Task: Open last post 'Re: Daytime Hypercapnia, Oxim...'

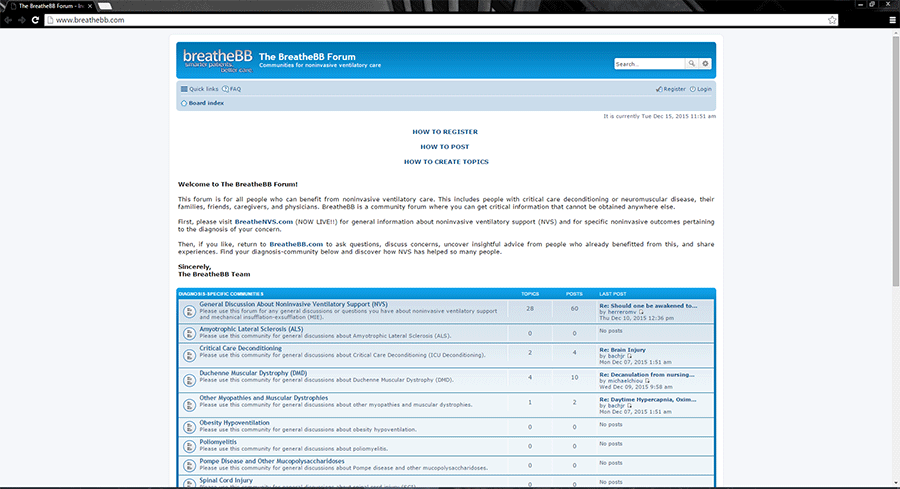Action: [x=647, y=399]
